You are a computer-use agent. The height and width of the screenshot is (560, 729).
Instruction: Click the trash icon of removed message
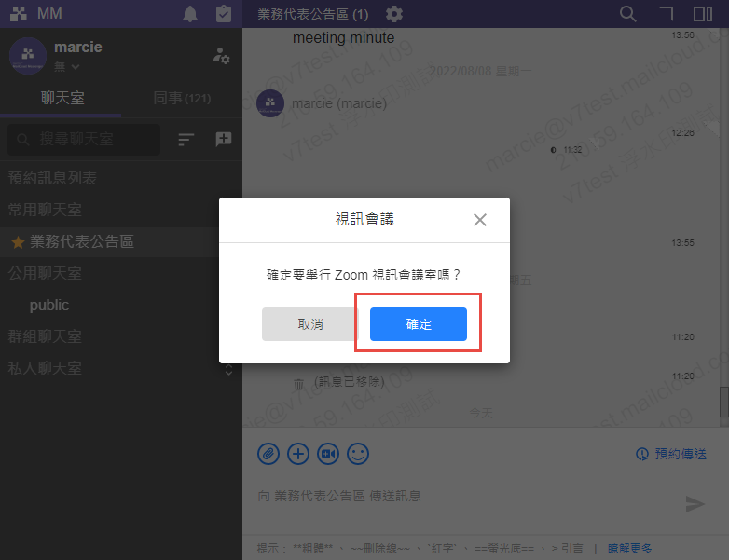click(298, 384)
